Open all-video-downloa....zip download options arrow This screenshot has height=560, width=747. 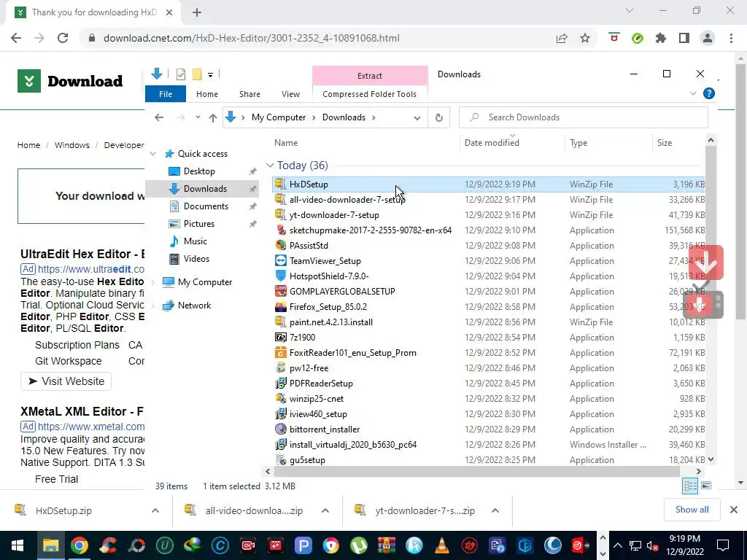325,510
